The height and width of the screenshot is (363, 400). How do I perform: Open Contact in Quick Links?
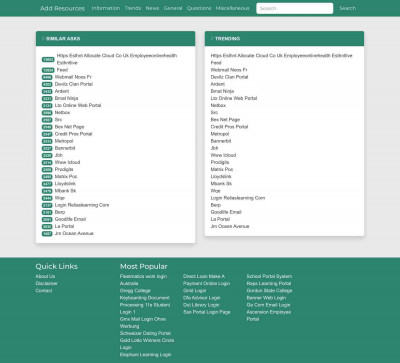point(44,291)
